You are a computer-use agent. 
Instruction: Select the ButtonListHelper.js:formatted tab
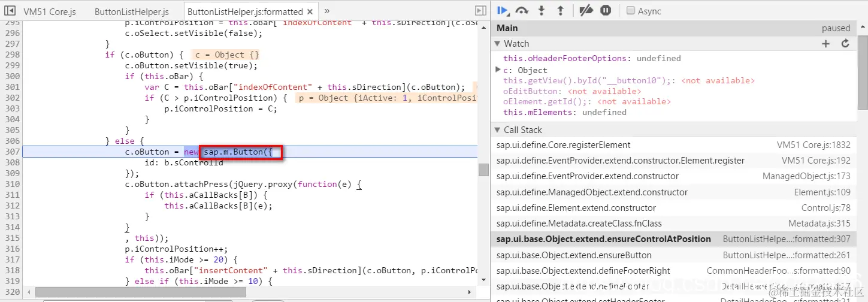245,11
